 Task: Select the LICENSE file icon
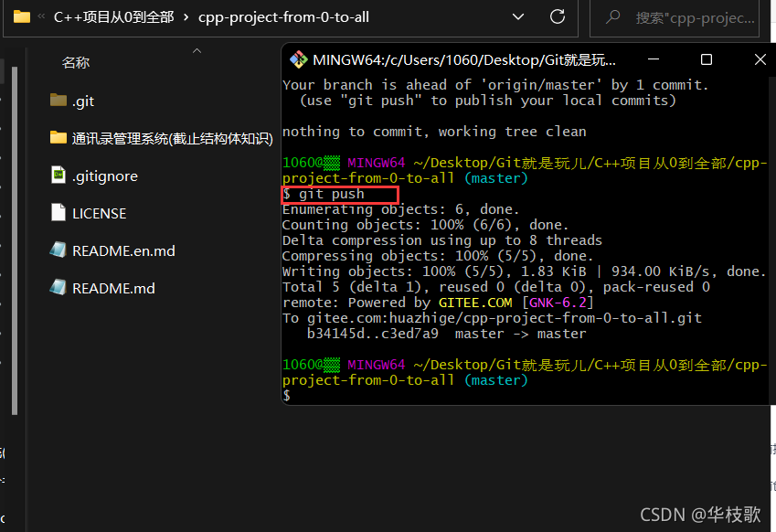58,212
